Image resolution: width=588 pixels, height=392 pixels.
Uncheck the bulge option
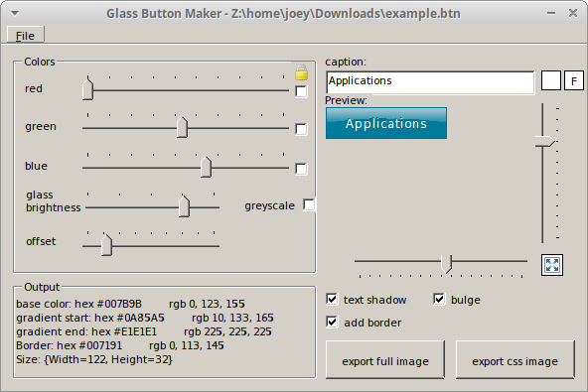pos(439,300)
